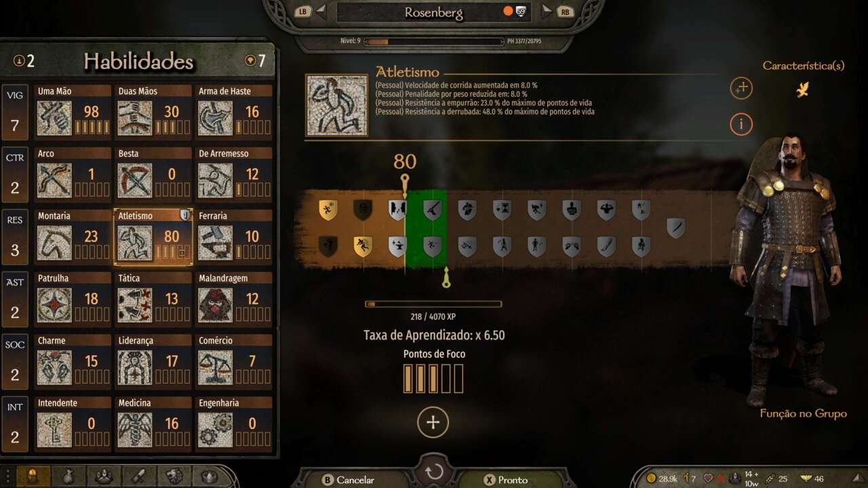
Task: Select the hourglass perk shield on the perk track
Action: point(502,209)
